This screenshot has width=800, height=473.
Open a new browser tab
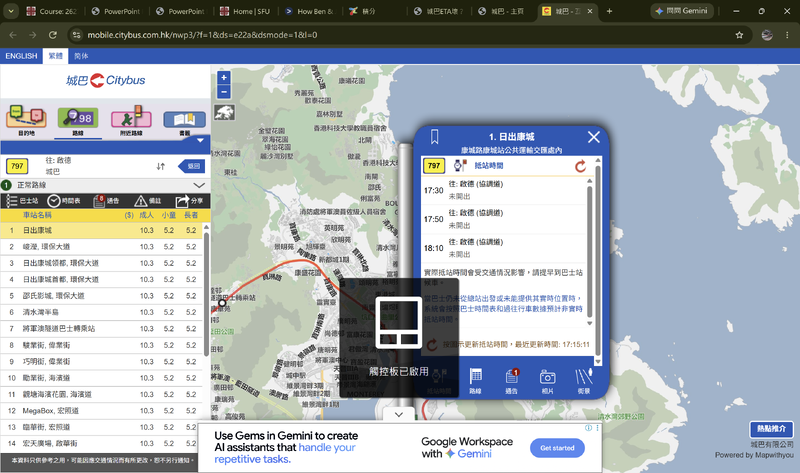pyautogui.click(x=609, y=11)
